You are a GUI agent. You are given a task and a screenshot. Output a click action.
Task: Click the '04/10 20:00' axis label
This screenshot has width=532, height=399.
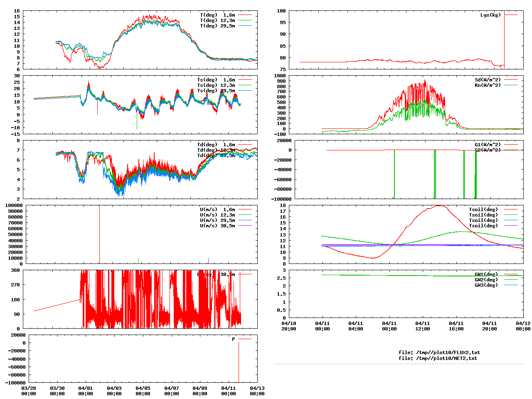coord(289,326)
